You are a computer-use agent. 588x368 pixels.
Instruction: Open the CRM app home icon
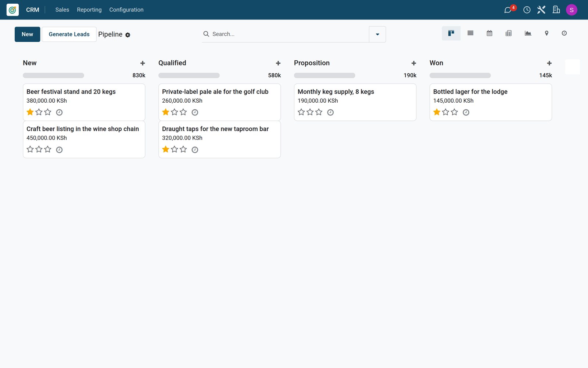12,10
